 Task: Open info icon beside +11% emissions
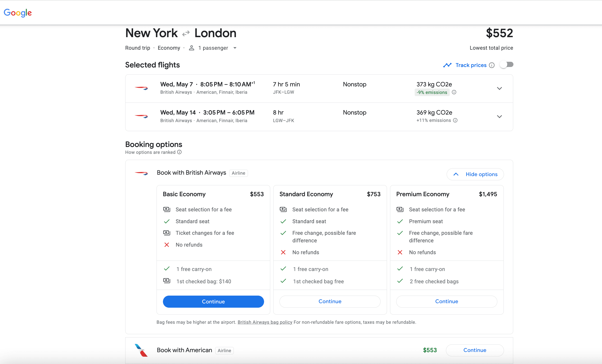(455, 120)
